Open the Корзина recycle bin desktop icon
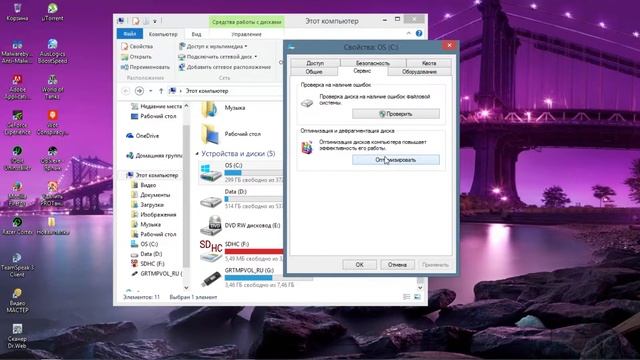This screenshot has height=360, width=640. tap(17, 12)
